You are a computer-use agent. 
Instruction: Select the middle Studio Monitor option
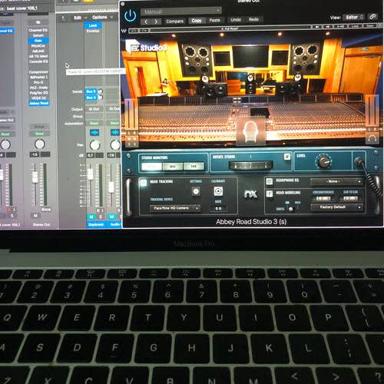point(173,166)
